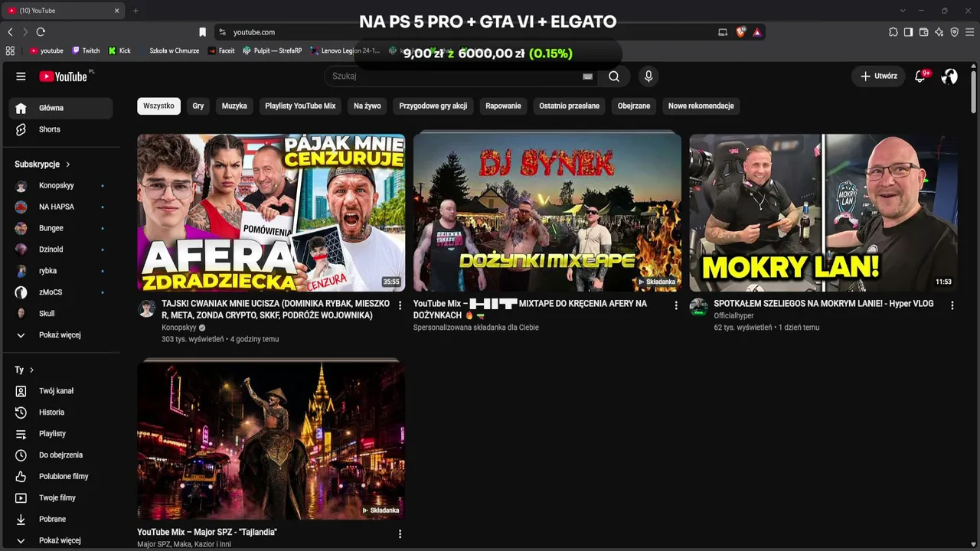Go to the NA HAPSA subscription

tap(60, 207)
